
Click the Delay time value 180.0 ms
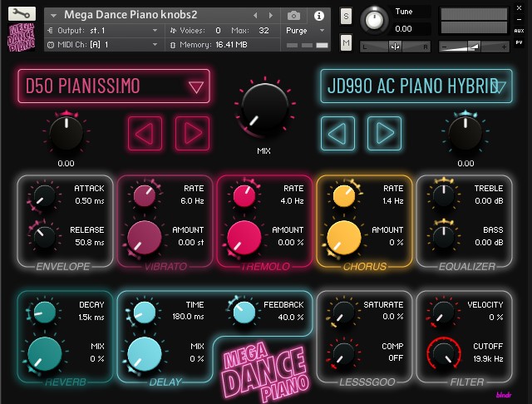click(x=189, y=317)
